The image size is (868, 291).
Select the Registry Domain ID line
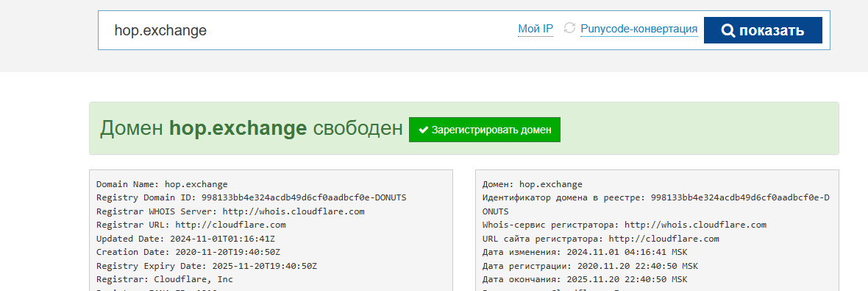click(x=252, y=197)
